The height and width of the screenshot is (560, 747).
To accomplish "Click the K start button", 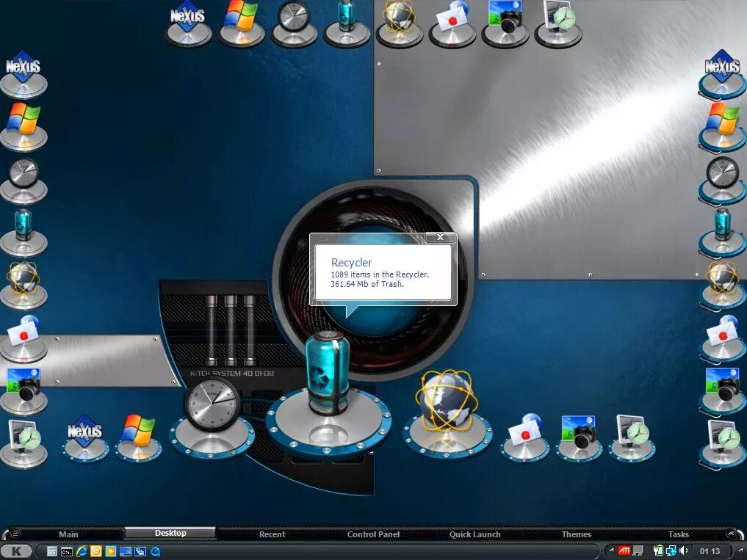I will tap(16, 551).
